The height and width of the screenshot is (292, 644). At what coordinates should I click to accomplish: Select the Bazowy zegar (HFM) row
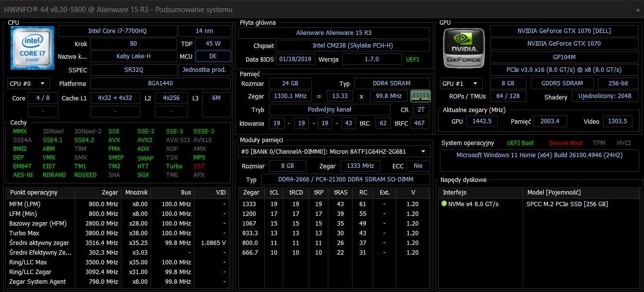click(x=118, y=224)
